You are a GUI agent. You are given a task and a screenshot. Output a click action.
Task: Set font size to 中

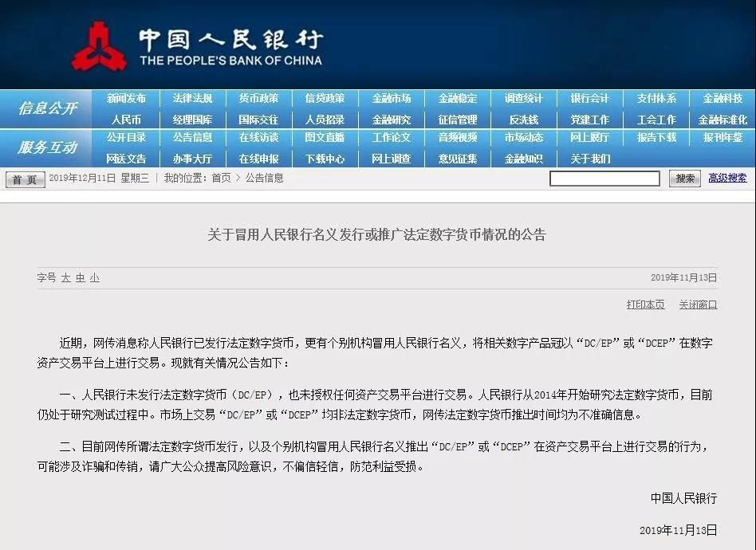click(x=81, y=277)
